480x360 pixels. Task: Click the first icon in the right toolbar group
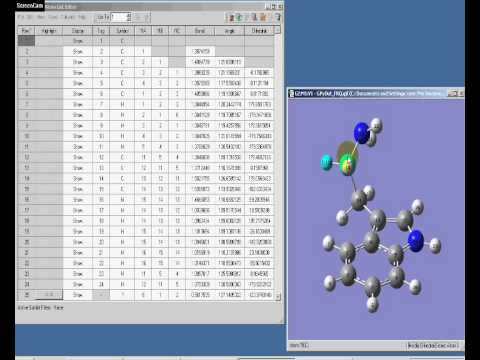231,17
